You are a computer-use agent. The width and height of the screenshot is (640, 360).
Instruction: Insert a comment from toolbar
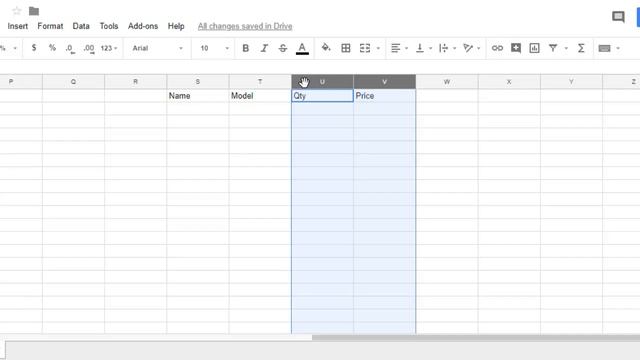tap(516, 48)
